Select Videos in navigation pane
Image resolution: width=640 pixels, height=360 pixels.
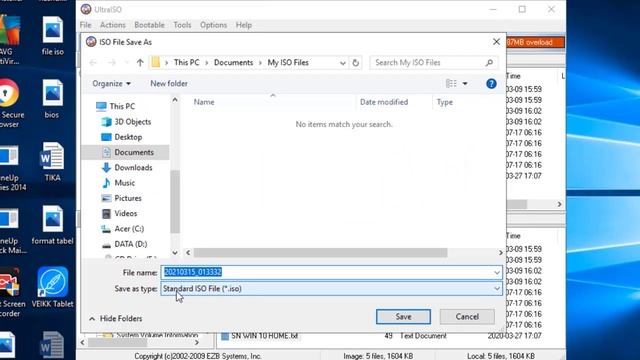[119, 213]
